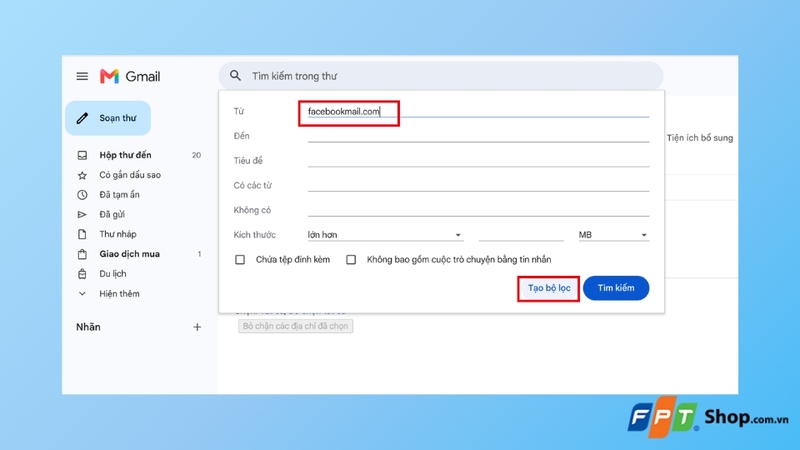The image size is (800, 450).
Task: Click the send icon for Đã gửi
Action: pos(82,214)
